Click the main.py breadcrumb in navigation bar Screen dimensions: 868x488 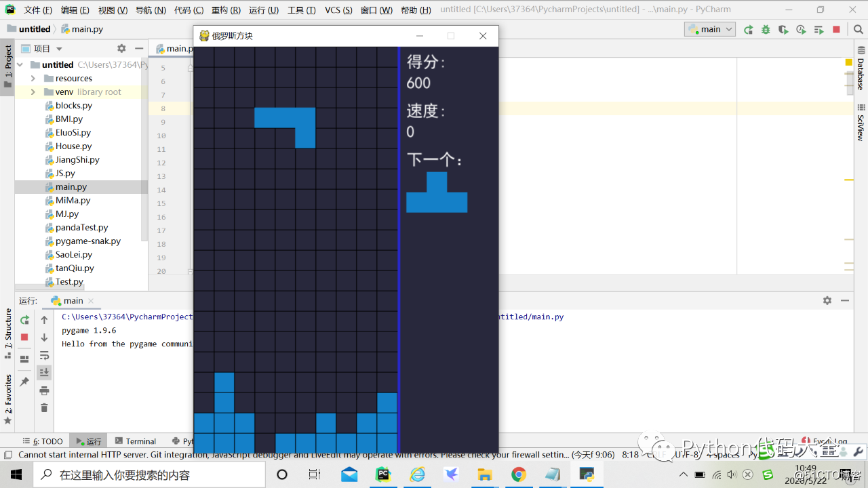tap(82, 29)
